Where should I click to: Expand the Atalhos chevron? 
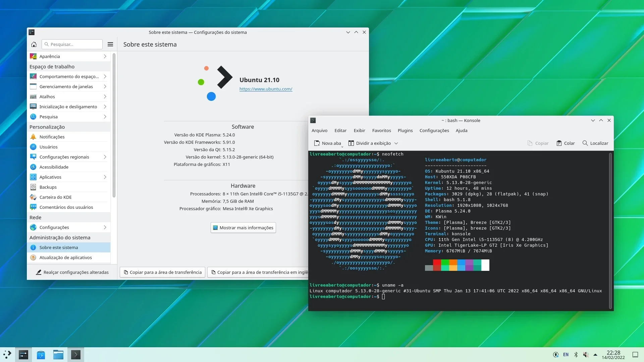tap(105, 97)
